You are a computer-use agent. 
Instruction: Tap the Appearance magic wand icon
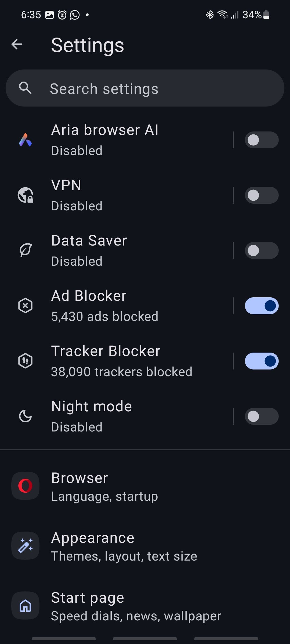(x=26, y=546)
